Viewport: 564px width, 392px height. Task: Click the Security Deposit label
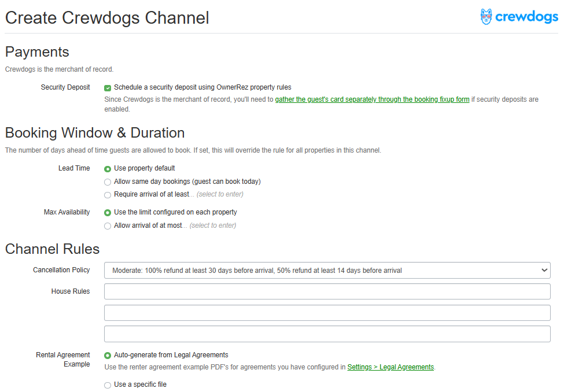65,87
